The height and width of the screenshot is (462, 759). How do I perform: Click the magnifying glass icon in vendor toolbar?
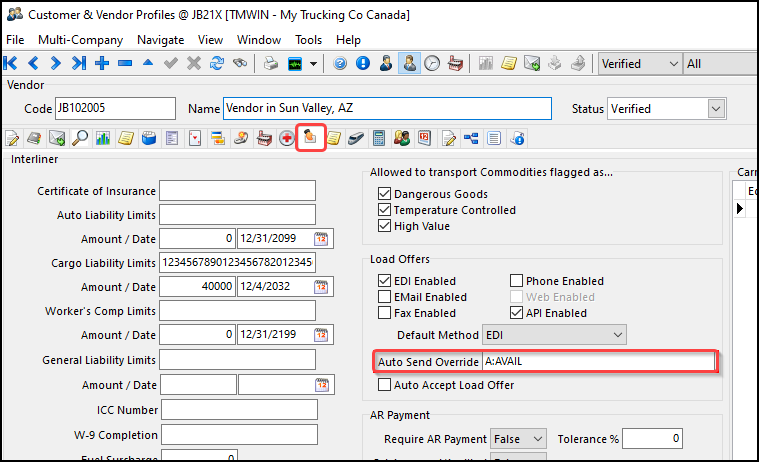80,137
